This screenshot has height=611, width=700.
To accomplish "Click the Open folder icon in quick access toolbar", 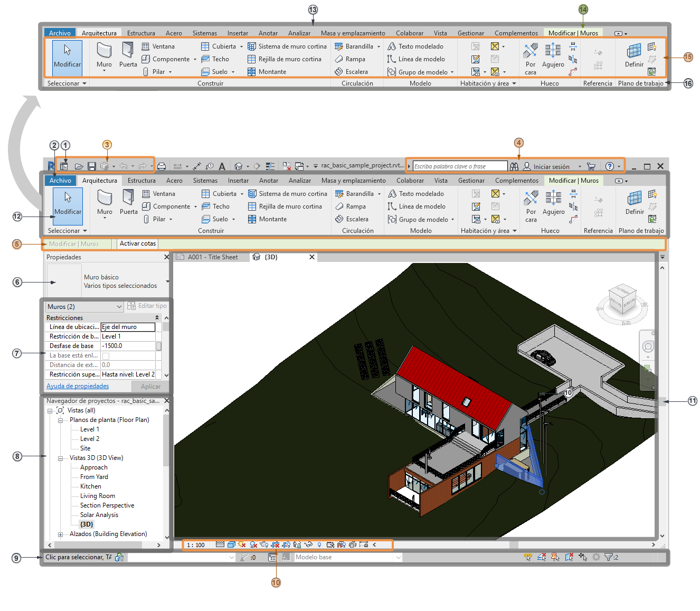I will [x=79, y=166].
